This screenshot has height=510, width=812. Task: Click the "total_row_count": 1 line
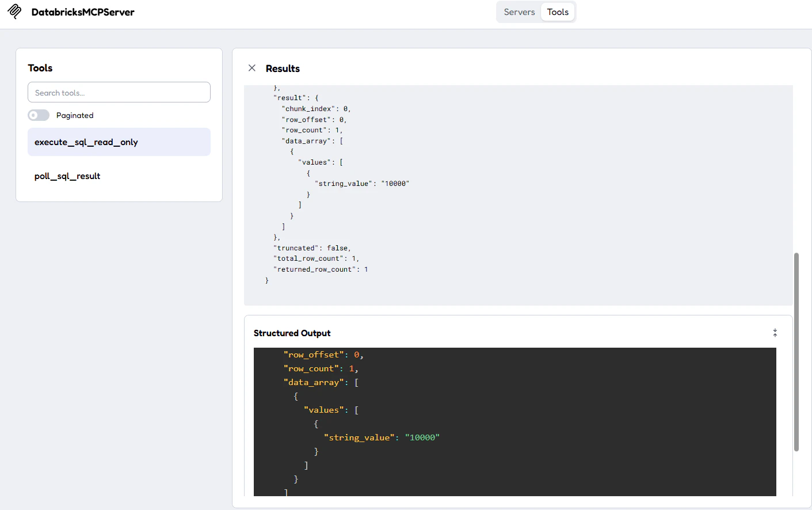(x=316, y=258)
